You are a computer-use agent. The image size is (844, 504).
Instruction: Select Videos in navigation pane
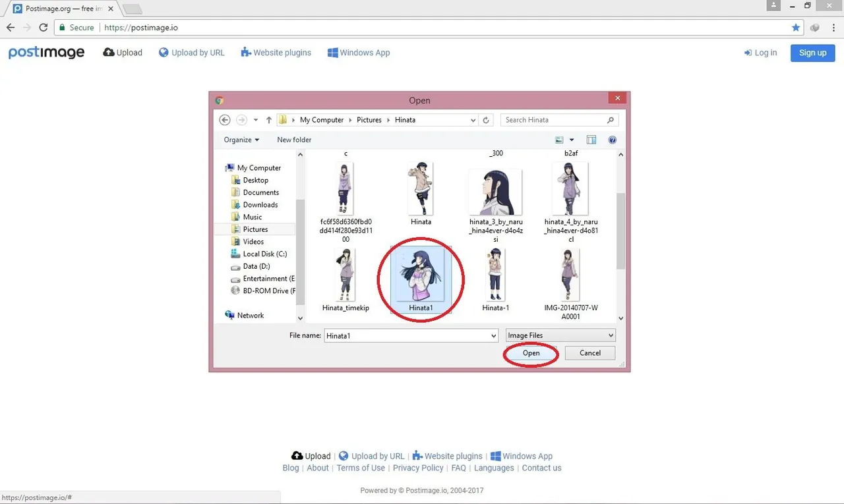click(253, 242)
